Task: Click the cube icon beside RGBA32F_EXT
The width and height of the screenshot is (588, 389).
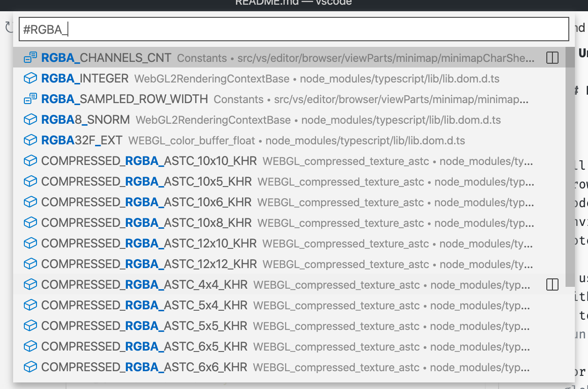Action: (x=29, y=140)
